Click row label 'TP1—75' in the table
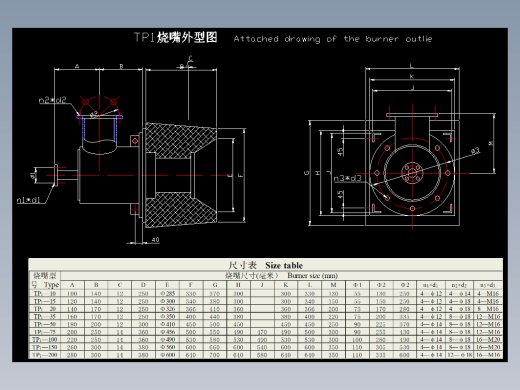The image size is (520, 390). pos(45,332)
